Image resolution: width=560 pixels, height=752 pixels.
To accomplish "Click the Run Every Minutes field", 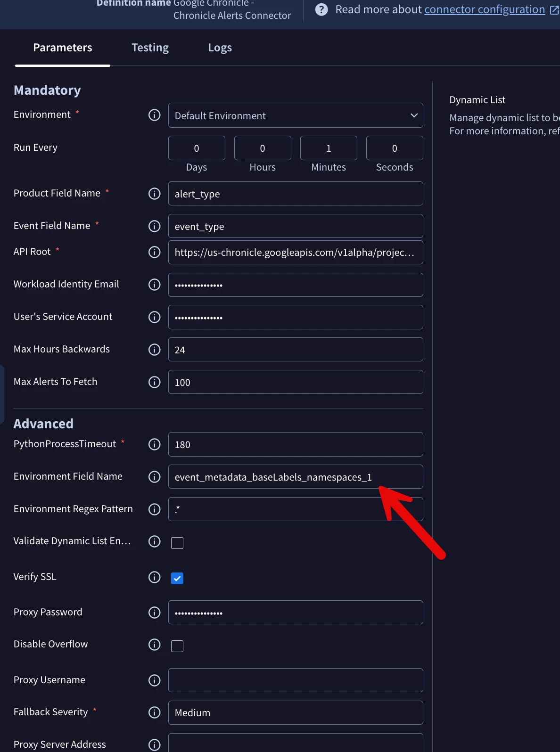I will click(x=329, y=148).
